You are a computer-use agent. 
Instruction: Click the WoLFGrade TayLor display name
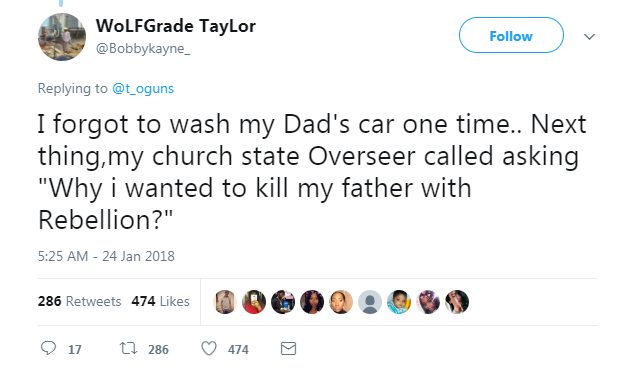[176, 26]
